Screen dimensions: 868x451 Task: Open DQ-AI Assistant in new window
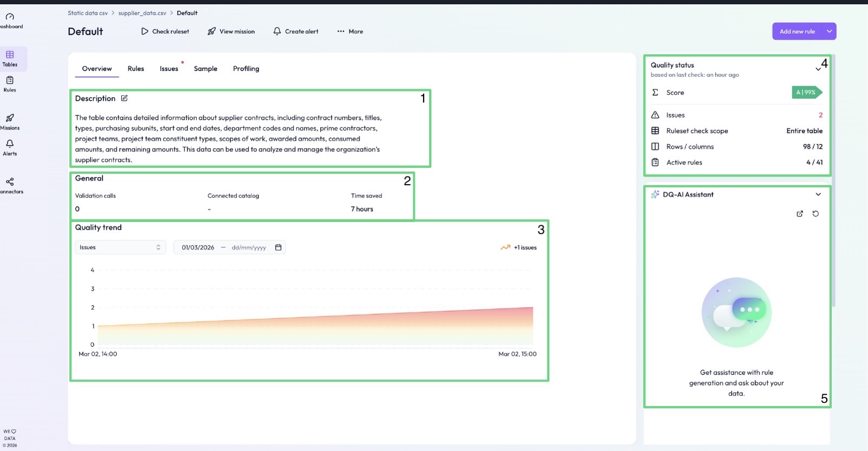click(800, 214)
